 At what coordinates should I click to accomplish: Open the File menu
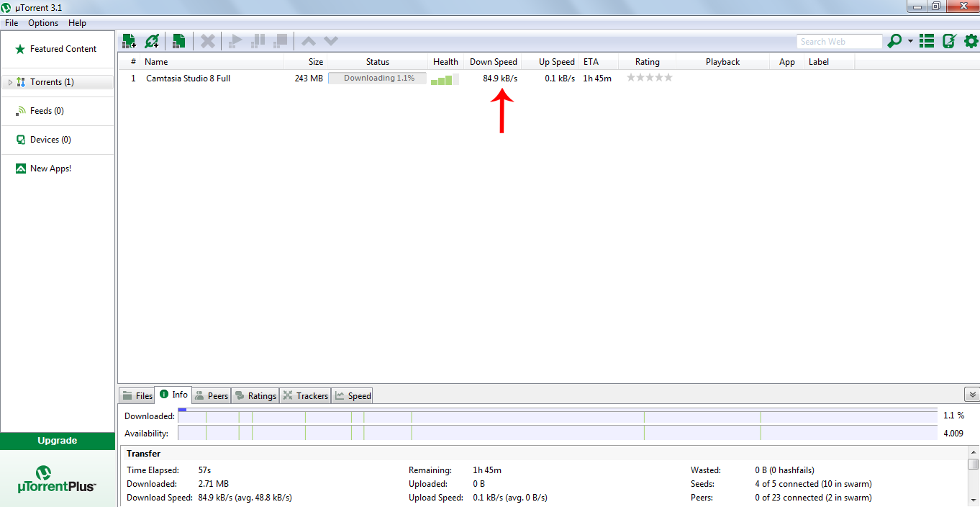[x=12, y=23]
